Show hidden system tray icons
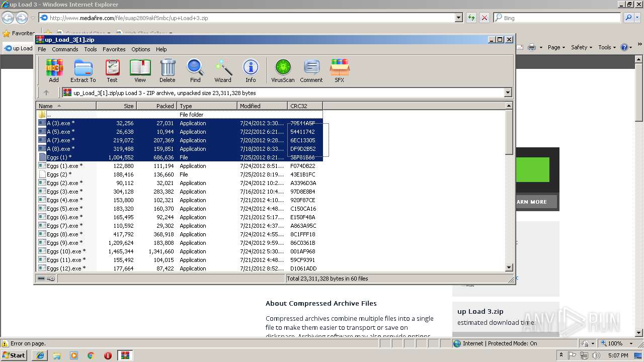 [x=561, y=355]
